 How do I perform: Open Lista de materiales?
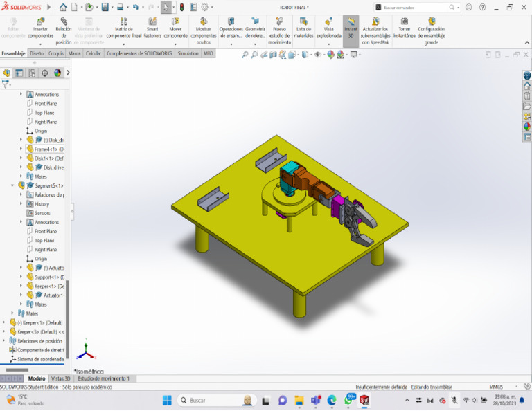coord(303,28)
